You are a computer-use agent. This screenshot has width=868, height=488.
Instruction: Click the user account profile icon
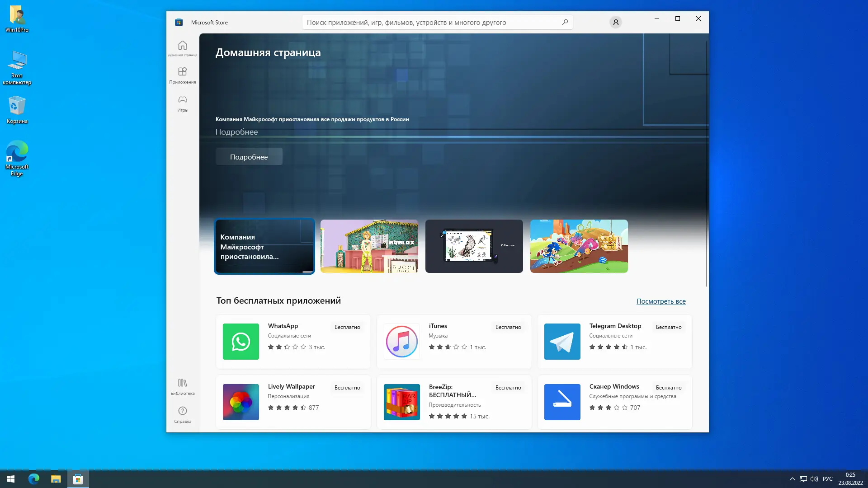[x=615, y=22]
